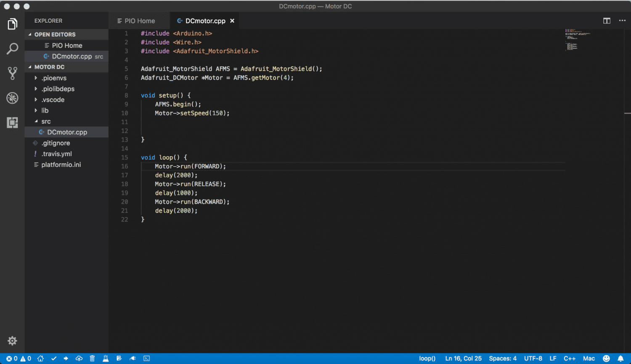Open the Source Control view
This screenshot has height=364, width=631.
tap(12, 74)
